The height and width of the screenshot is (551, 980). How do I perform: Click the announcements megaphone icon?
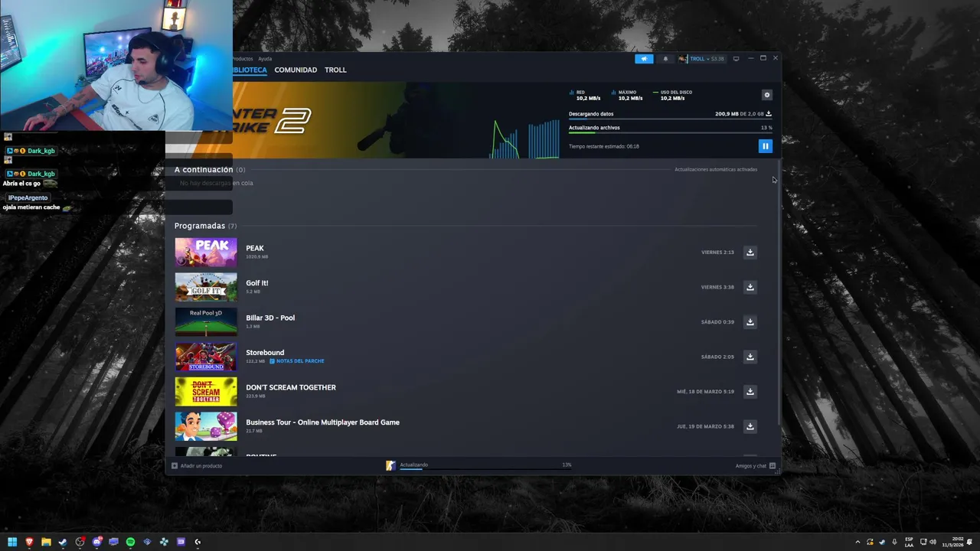click(644, 59)
